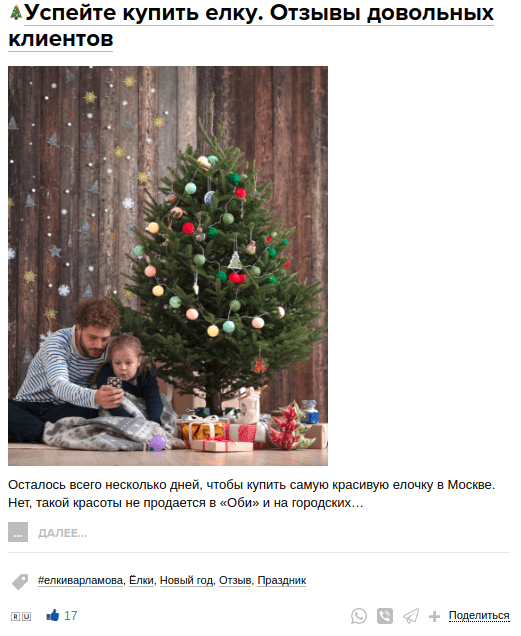Screen dimensions: 521x636
Task: Like the post with thumbs-up icon
Action: click(x=52, y=615)
